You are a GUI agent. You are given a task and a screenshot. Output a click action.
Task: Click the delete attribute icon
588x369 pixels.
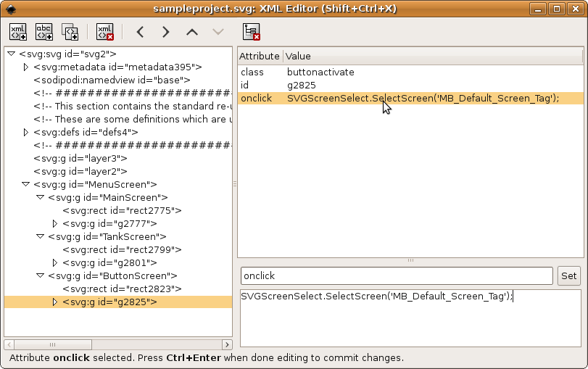click(x=252, y=32)
